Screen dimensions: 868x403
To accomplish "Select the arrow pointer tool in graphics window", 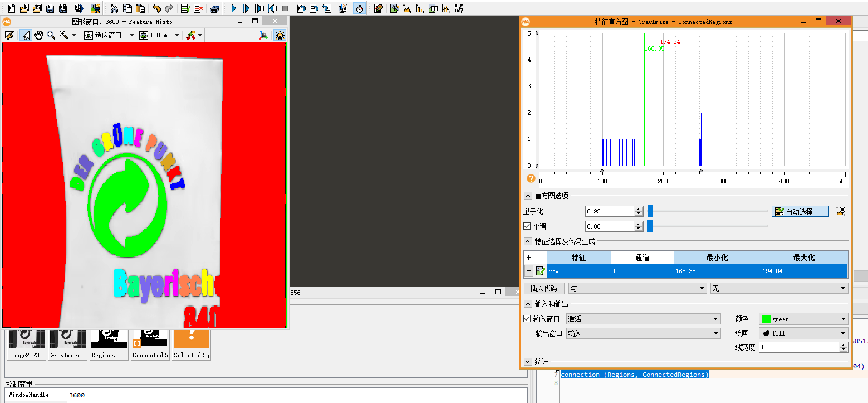I will (26, 35).
